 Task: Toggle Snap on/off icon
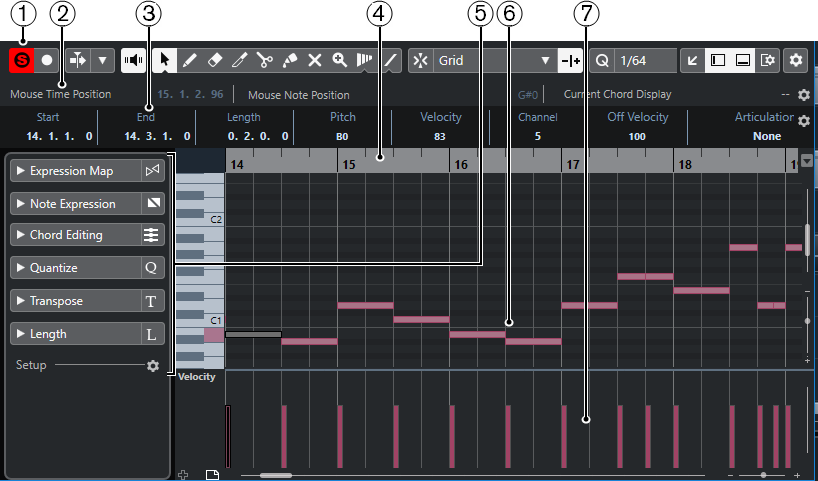click(x=420, y=61)
